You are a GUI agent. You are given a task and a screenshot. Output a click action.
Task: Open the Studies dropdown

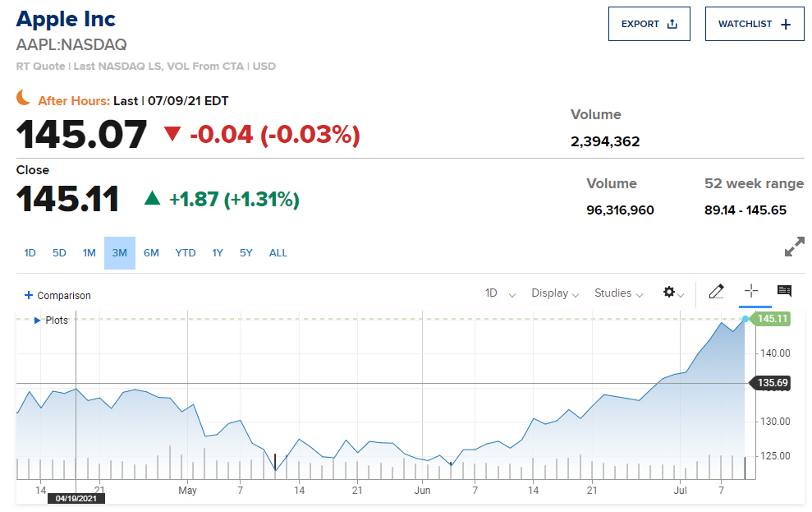point(618,293)
